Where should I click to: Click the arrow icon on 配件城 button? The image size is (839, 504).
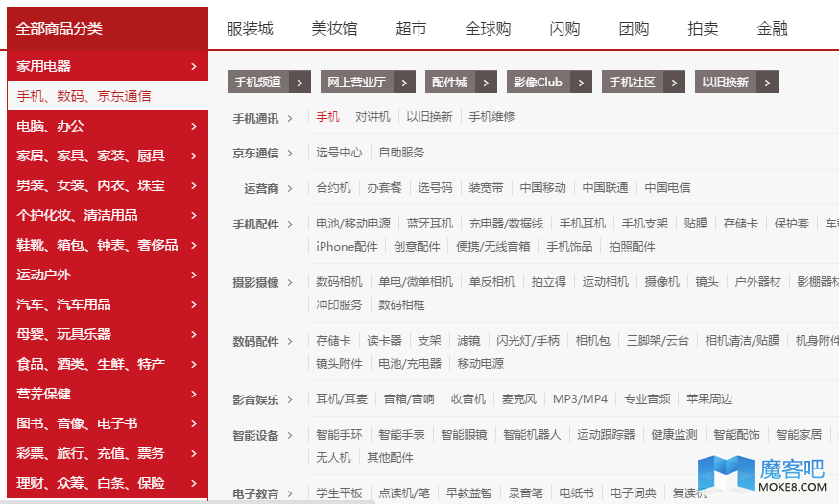[x=487, y=83]
